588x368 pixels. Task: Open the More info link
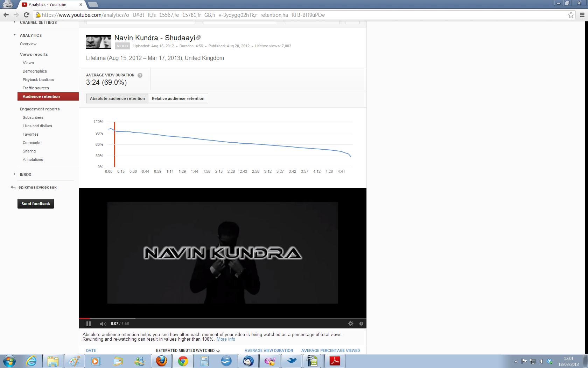[x=226, y=339]
